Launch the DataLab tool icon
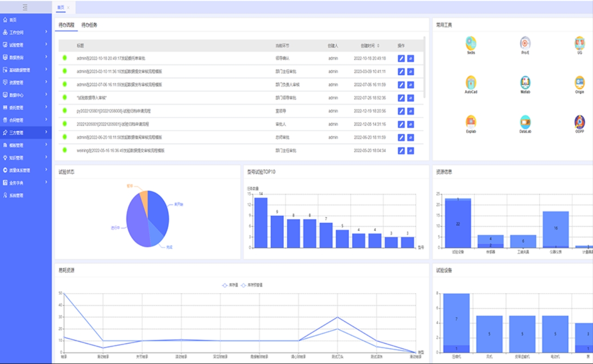The height and width of the screenshot is (364, 593). [x=525, y=122]
